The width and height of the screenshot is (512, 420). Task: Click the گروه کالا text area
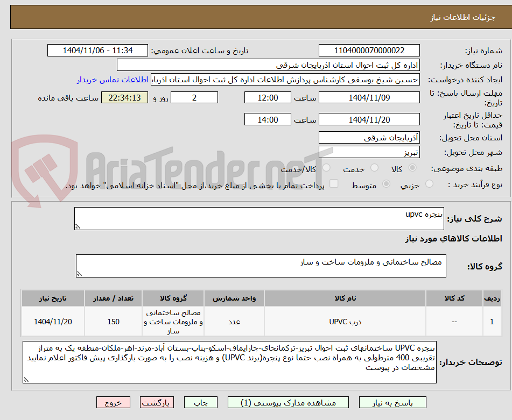261,266
